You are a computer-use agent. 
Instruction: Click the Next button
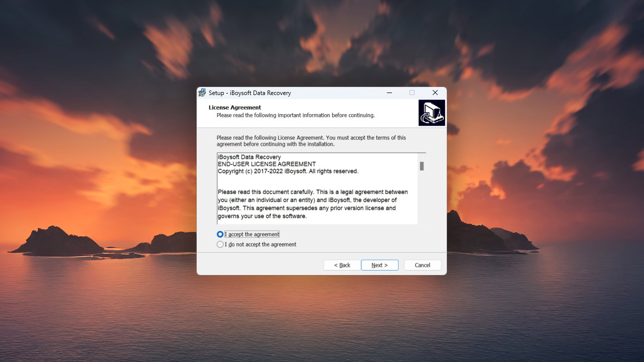pyautogui.click(x=380, y=265)
